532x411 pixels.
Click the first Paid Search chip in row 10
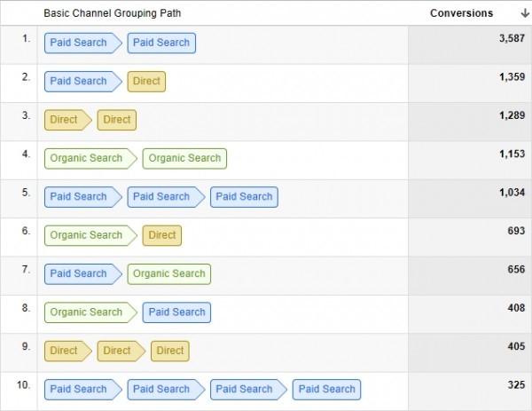82,390
